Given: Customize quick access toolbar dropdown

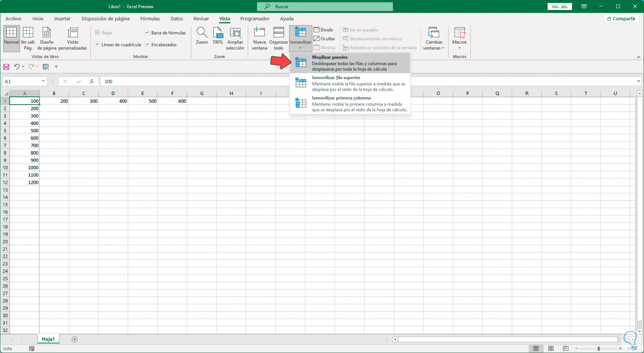Looking at the screenshot, I should [56, 67].
